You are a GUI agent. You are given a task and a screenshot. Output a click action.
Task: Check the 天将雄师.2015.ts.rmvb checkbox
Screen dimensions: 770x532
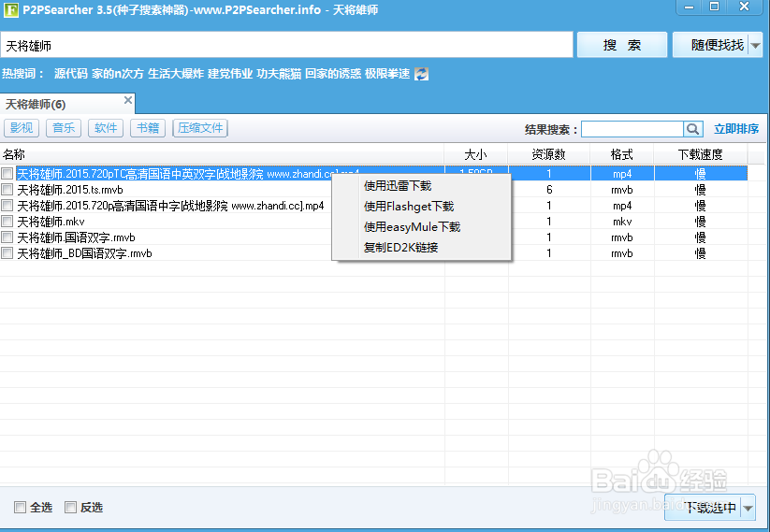tap(7, 190)
